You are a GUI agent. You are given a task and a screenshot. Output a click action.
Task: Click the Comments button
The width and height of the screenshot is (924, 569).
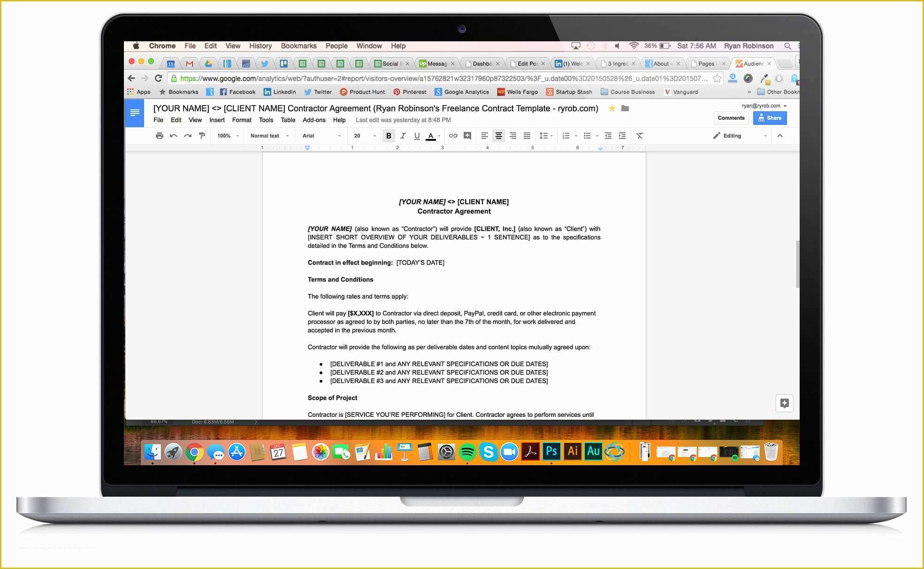pyautogui.click(x=731, y=118)
